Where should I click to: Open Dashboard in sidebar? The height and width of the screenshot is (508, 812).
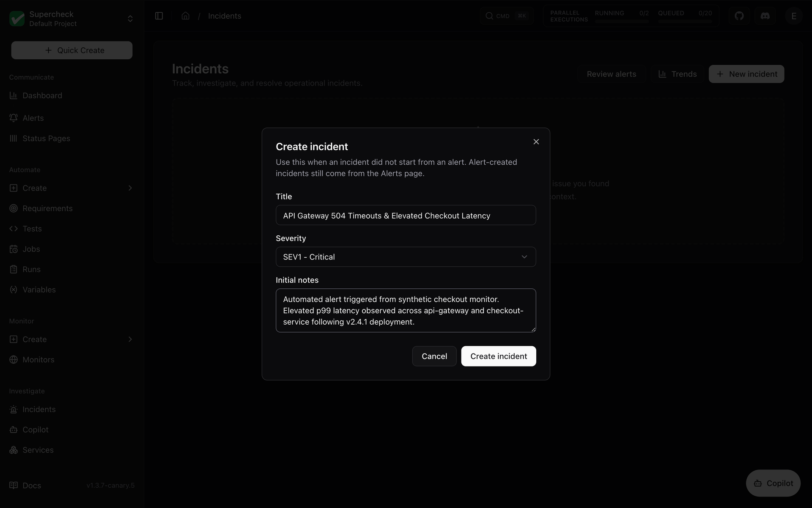(x=71, y=96)
